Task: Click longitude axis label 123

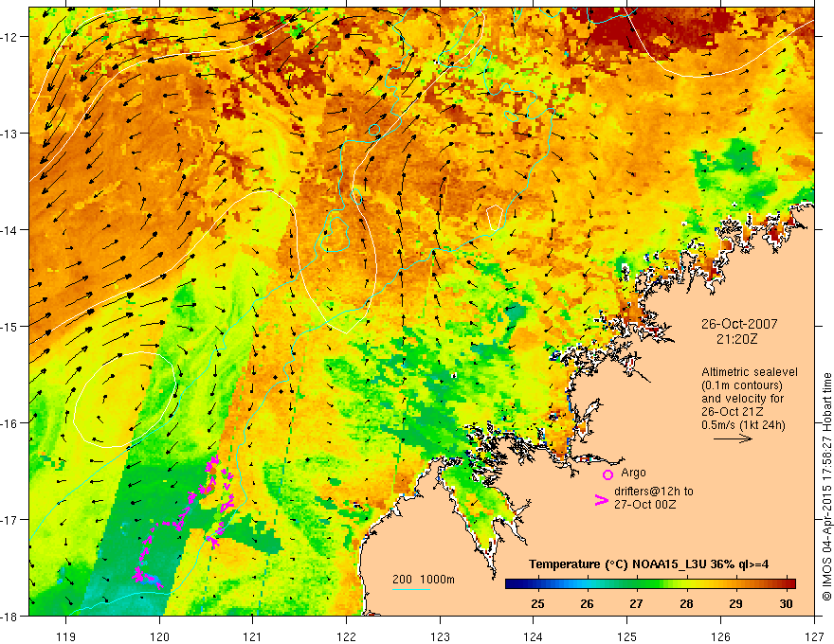Action: point(440,637)
